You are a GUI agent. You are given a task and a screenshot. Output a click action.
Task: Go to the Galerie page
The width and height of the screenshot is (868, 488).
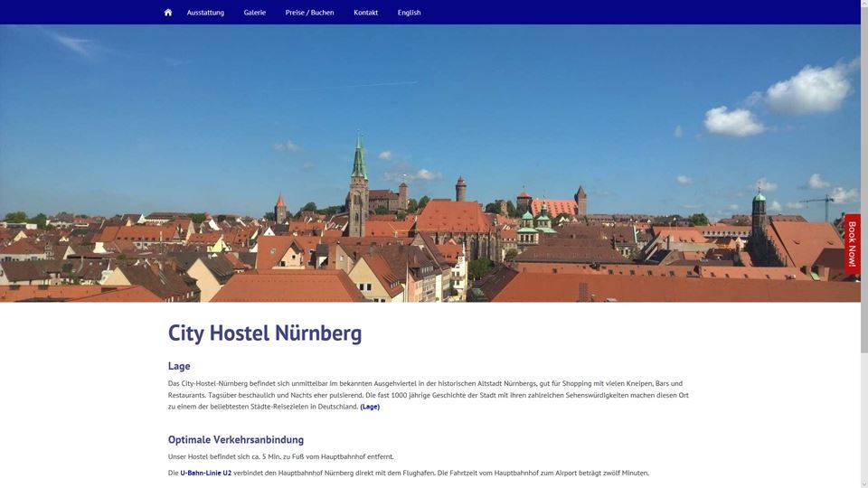(255, 13)
